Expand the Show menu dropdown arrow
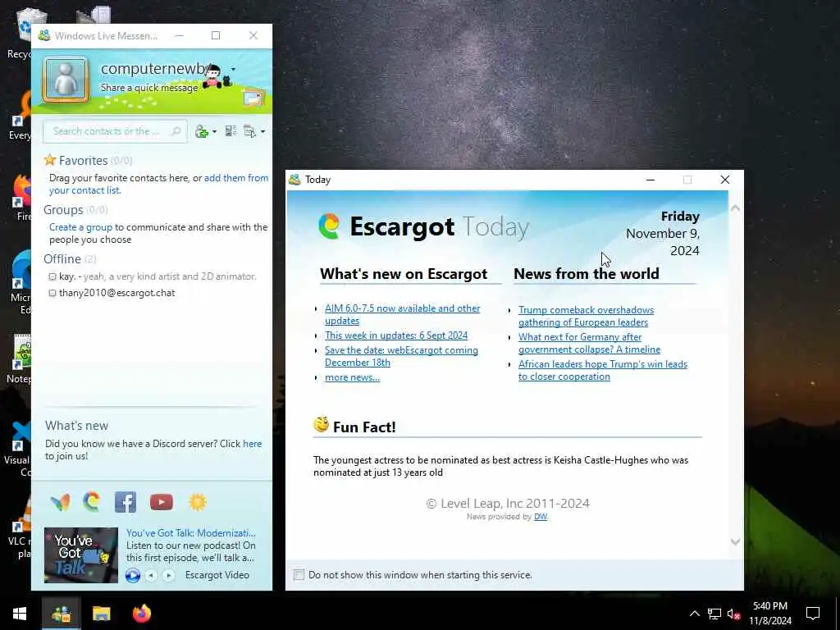The height and width of the screenshot is (630, 840). tap(262, 132)
